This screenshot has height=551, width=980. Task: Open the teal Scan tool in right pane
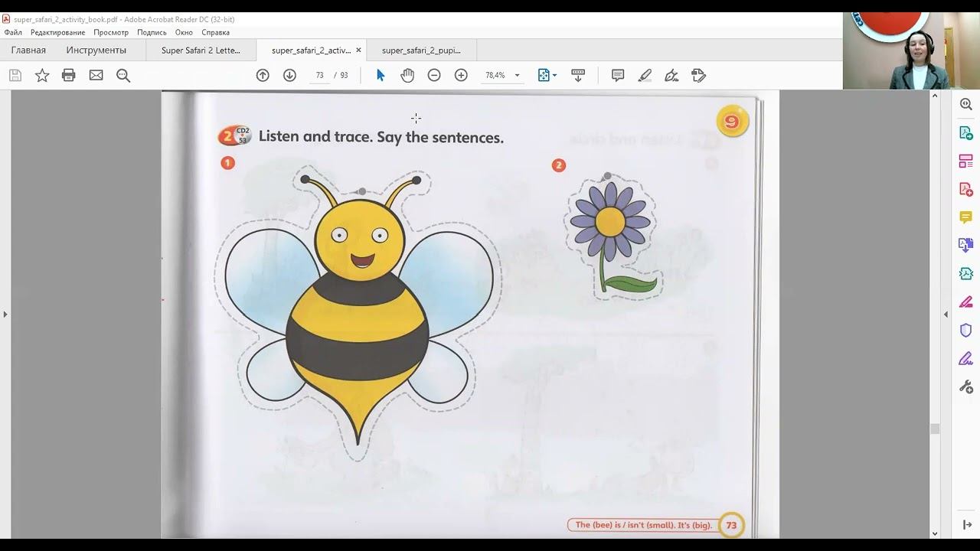(x=966, y=273)
